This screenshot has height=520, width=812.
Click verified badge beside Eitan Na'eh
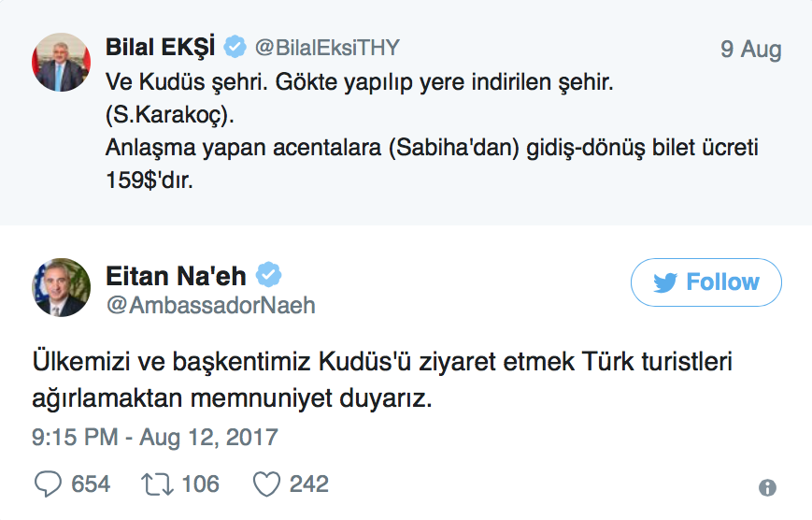[270, 276]
